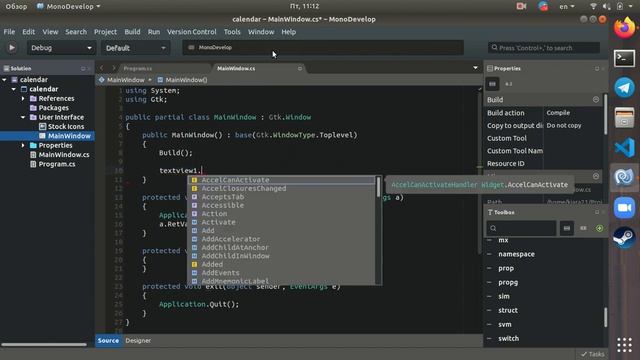Navigate forward with the right arrow
This screenshot has width=640, height=360.
(114, 68)
